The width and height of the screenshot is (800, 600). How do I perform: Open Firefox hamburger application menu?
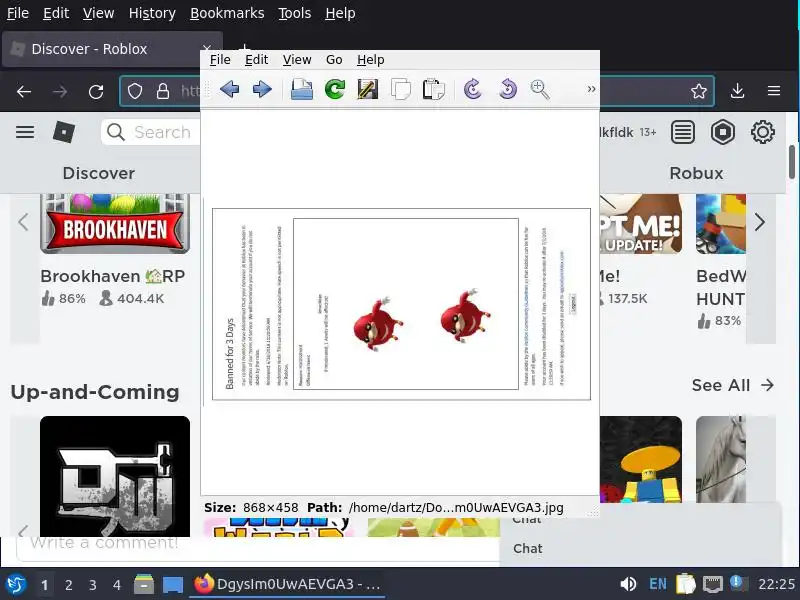tap(774, 92)
